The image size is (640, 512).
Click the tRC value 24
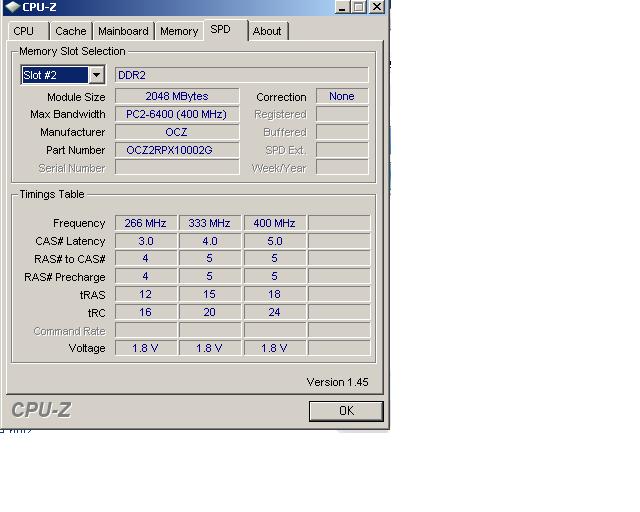pos(275,312)
